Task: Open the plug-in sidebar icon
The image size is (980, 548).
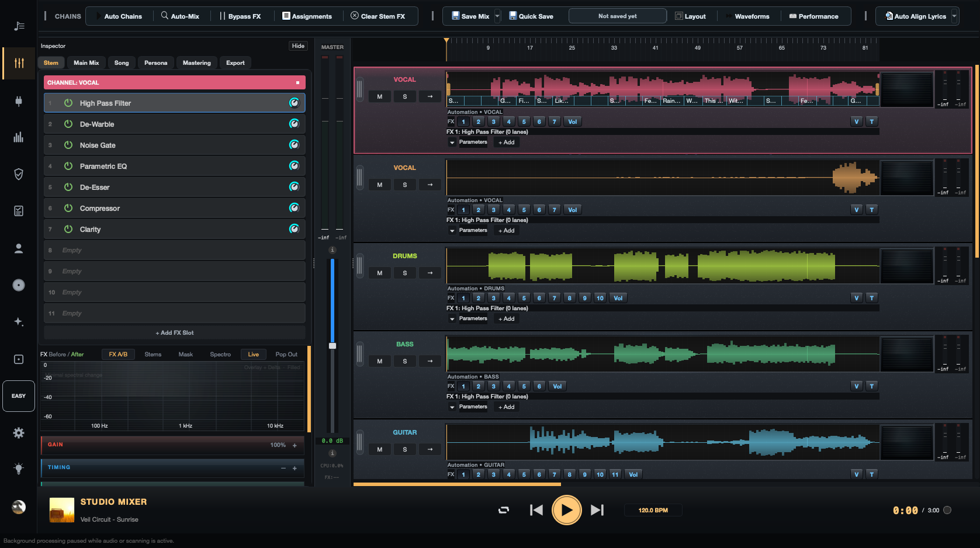Action: pos(19,101)
